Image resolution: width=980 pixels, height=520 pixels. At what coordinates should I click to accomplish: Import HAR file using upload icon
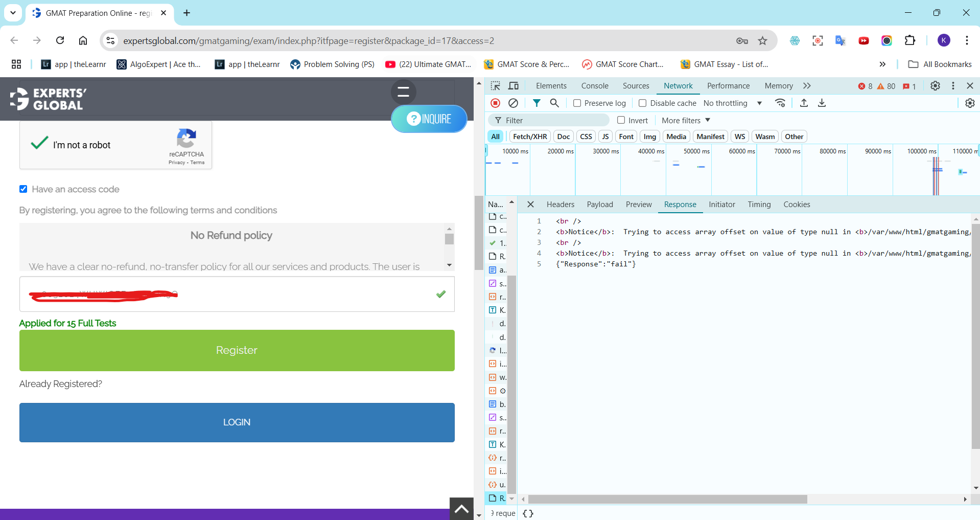[x=803, y=103]
